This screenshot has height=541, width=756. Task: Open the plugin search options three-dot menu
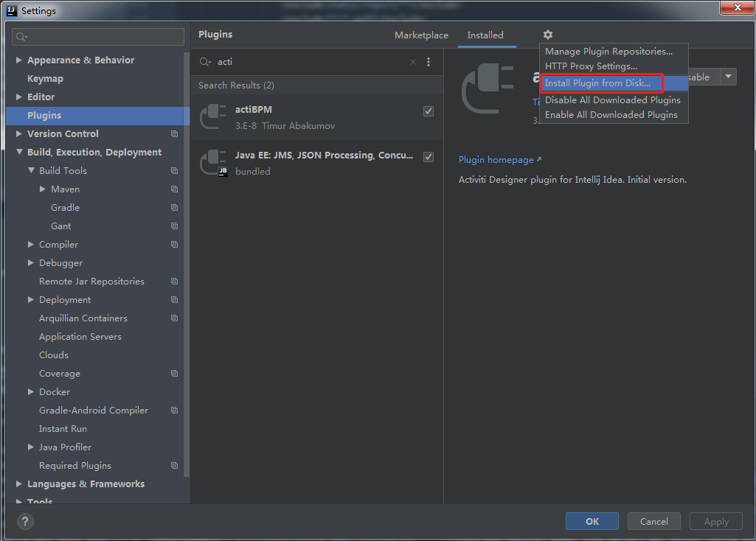[428, 62]
